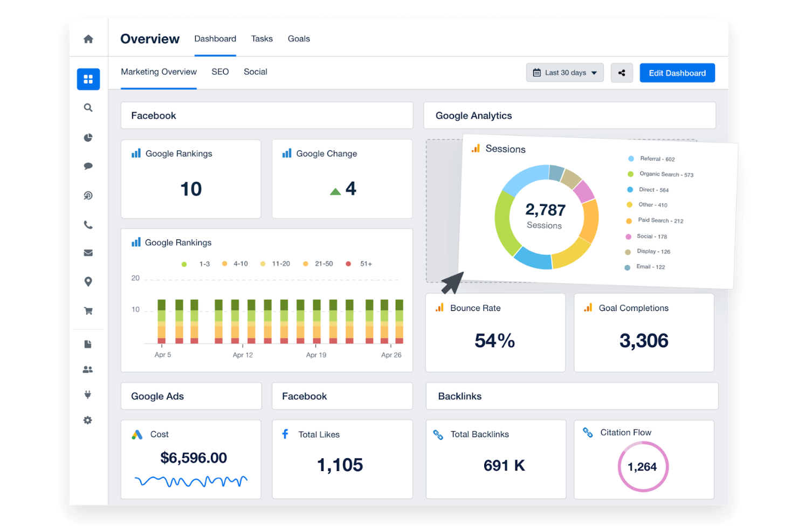The height and width of the screenshot is (532, 798).
Task: Open the chat bubble icon in sidebar
Action: point(88,166)
